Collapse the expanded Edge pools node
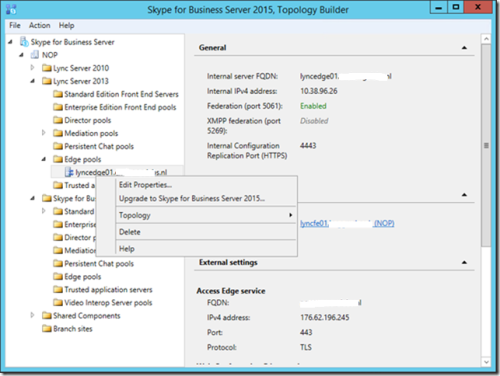Image resolution: width=500 pixels, height=376 pixels. pyautogui.click(x=44, y=159)
